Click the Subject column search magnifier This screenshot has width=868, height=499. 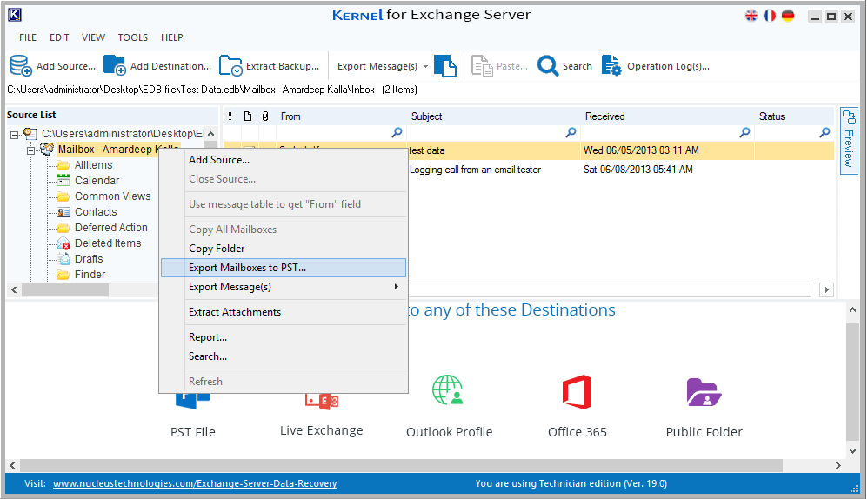(x=571, y=132)
